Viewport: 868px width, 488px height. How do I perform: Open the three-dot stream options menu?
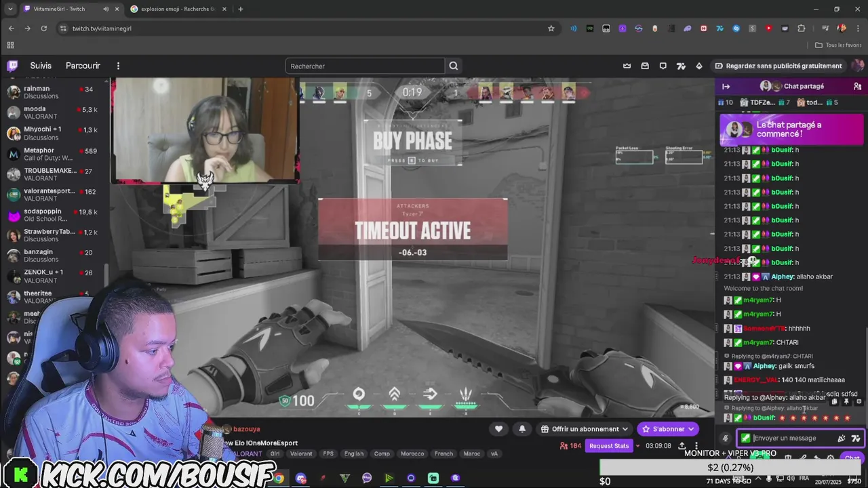point(696,446)
